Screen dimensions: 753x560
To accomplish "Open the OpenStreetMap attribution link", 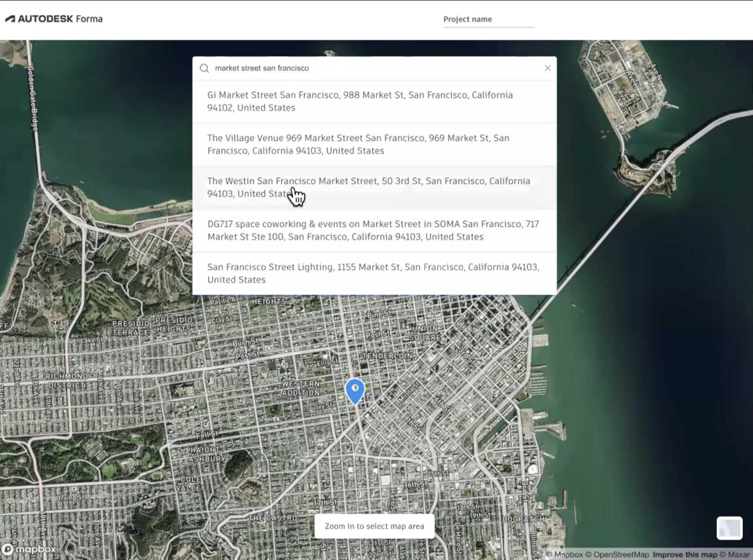I will pyautogui.click(x=617, y=555).
